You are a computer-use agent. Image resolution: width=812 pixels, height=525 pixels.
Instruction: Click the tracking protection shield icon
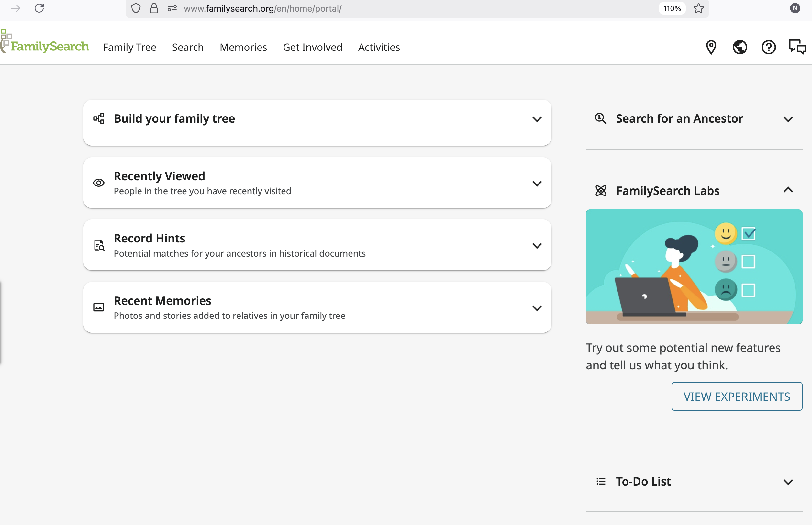pyautogui.click(x=136, y=8)
